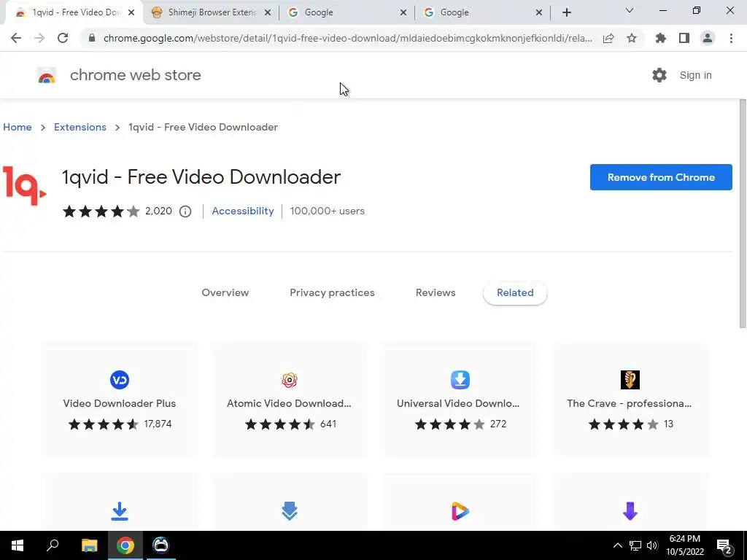Select the Related tab
The width and height of the screenshot is (747, 560).
point(515,292)
